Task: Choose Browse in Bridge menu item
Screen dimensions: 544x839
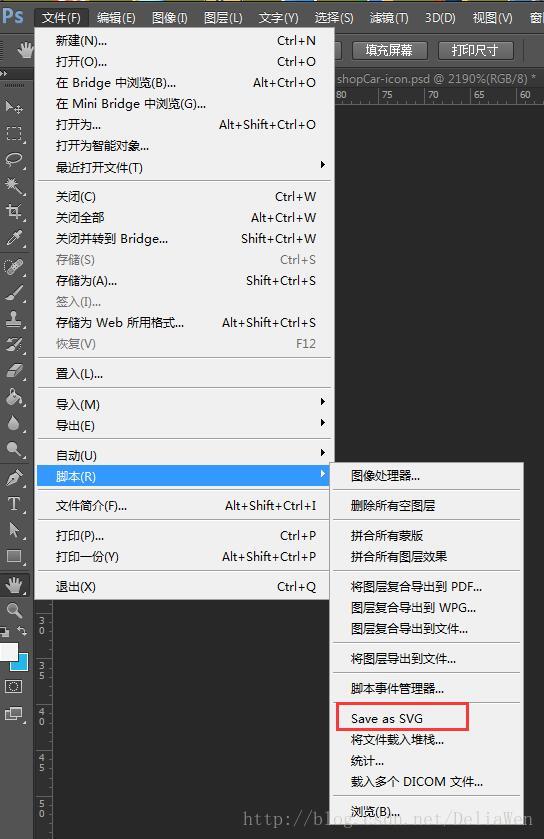Action: coord(185,82)
